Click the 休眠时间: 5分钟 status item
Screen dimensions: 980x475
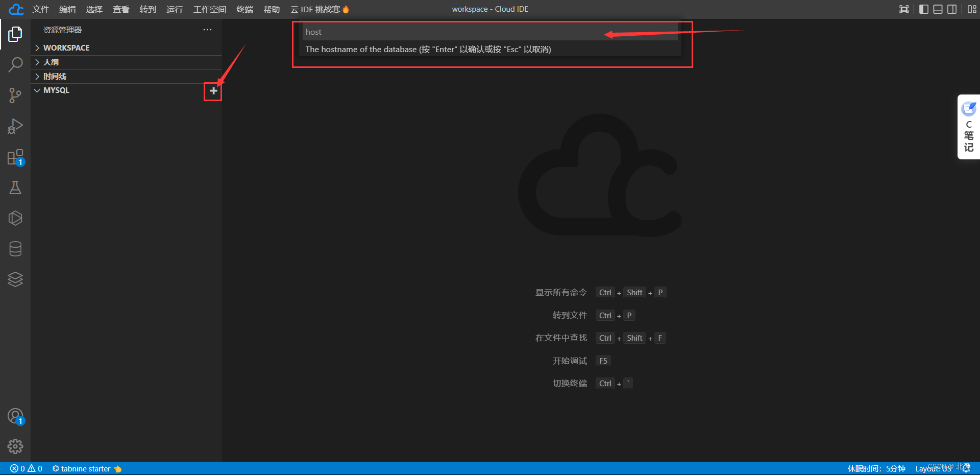876,469
